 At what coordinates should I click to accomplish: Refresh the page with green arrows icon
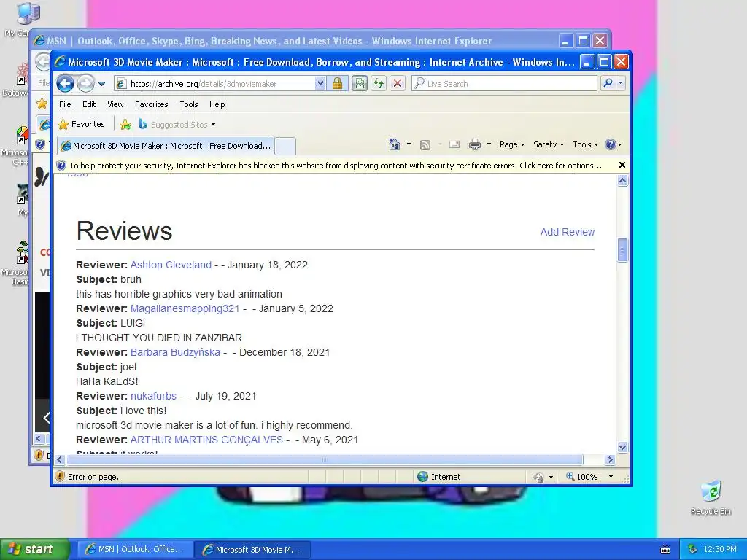click(x=379, y=84)
